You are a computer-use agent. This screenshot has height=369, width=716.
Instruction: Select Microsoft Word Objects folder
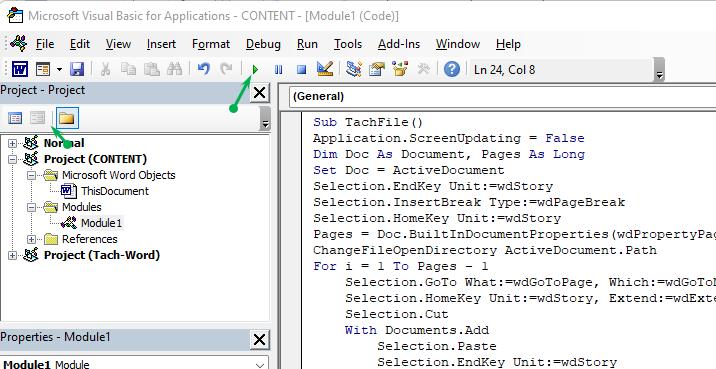119,175
